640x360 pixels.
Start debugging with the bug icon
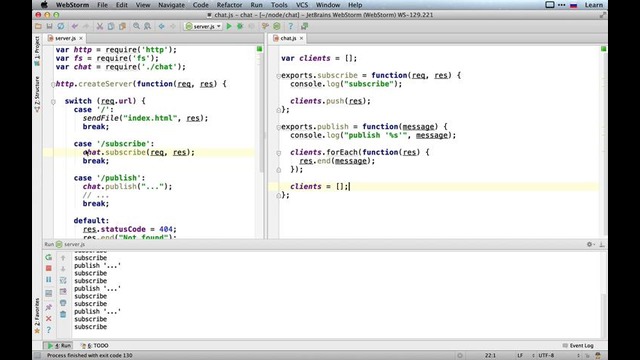[240, 26]
